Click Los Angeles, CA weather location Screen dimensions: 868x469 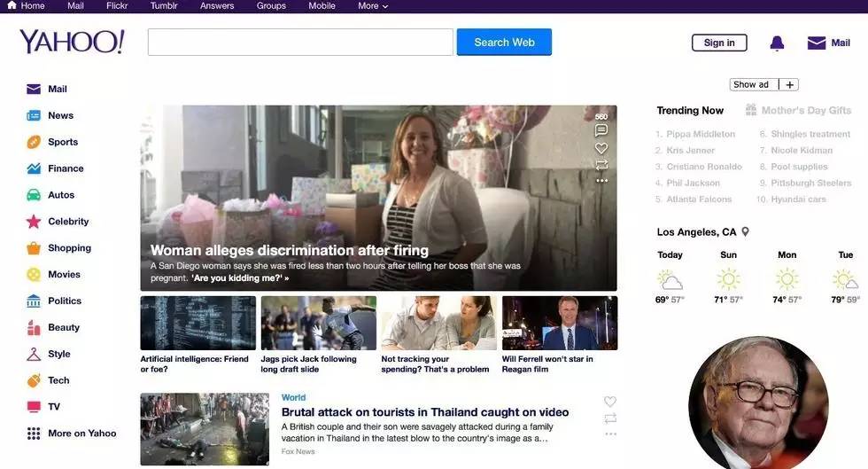point(696,232)
